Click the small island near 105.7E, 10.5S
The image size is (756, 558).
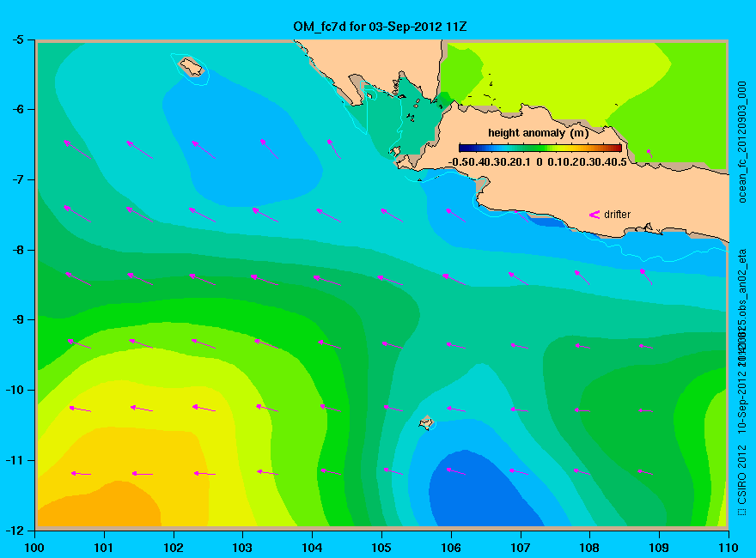pyautogui.click(x=426, y=422)
